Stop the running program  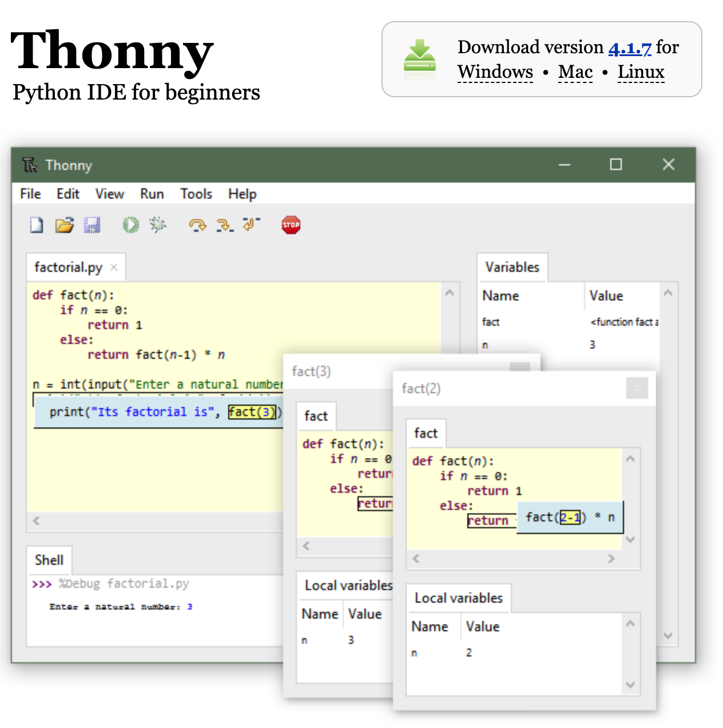[291, 225]
